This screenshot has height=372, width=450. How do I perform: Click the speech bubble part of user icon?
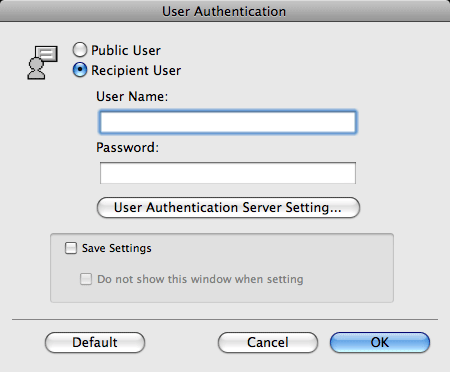(x=47, y=53)
